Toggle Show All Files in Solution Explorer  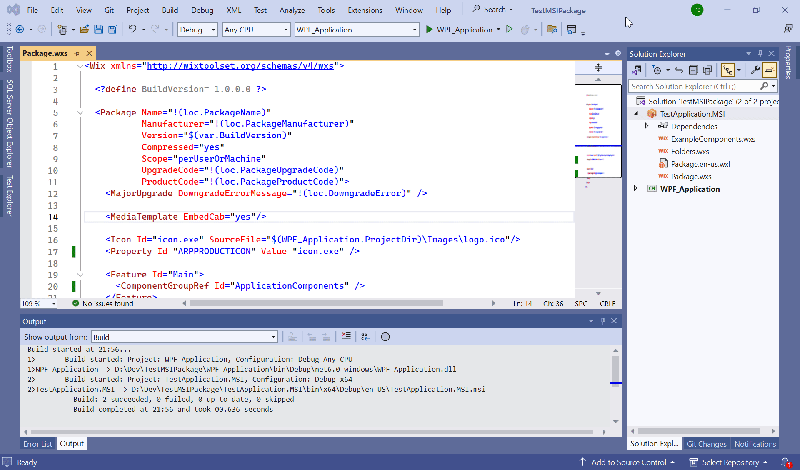(707, 70)
